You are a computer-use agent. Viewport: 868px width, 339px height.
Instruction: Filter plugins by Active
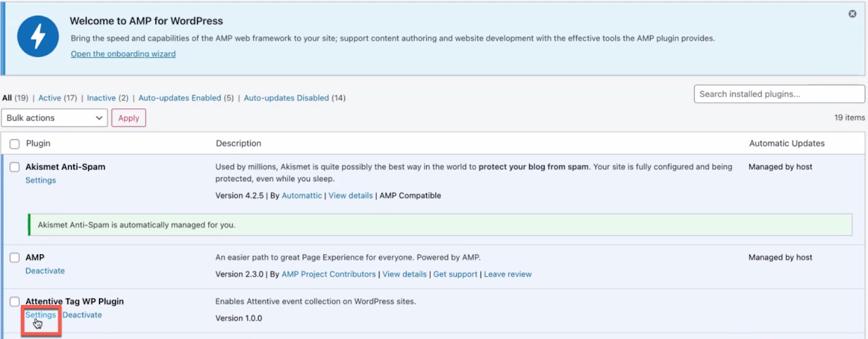[x=49, y=98]
